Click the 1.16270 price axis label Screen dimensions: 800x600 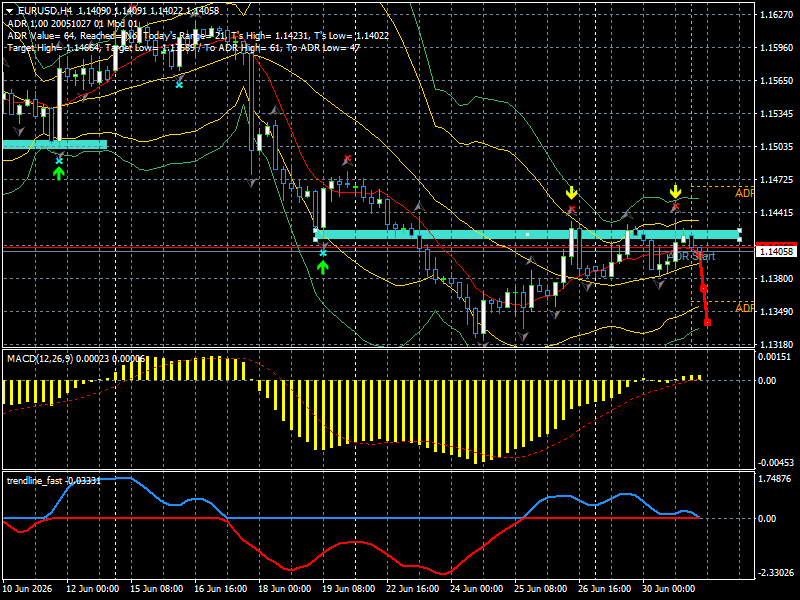pos(777,14)
